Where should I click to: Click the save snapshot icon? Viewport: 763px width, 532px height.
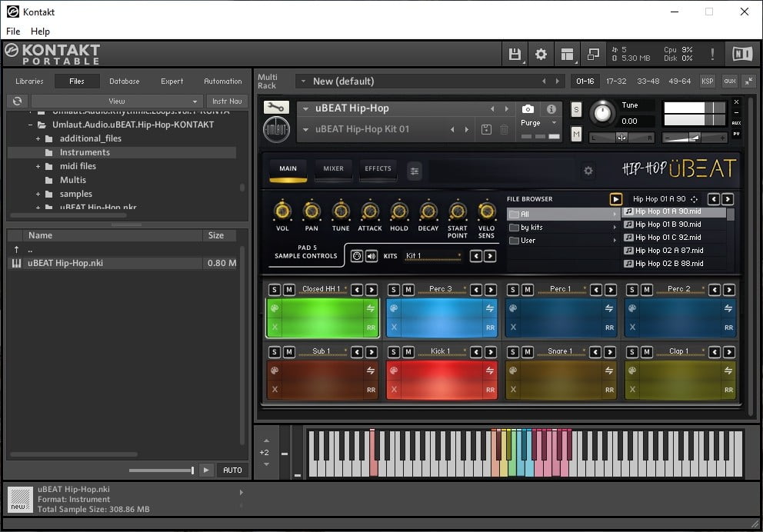click(x=486, y=129)
